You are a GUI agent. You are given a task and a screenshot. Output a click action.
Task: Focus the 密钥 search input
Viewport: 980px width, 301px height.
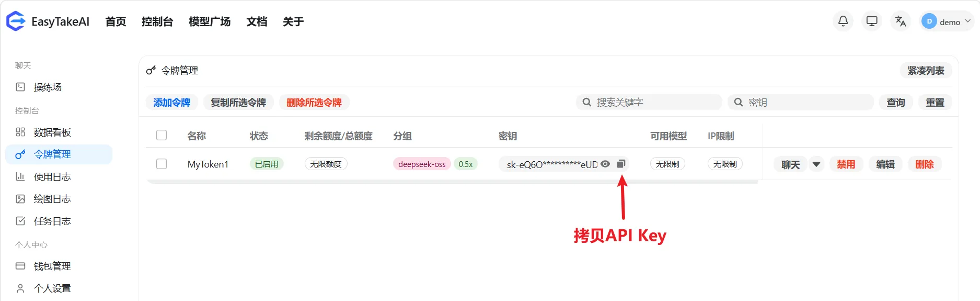click(x=801, y=102)
